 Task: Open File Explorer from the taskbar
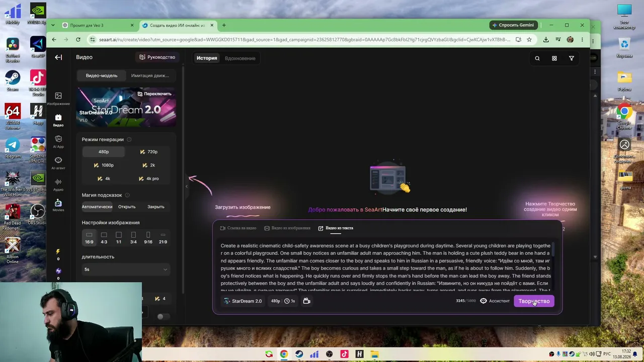[x=374, y=354]
